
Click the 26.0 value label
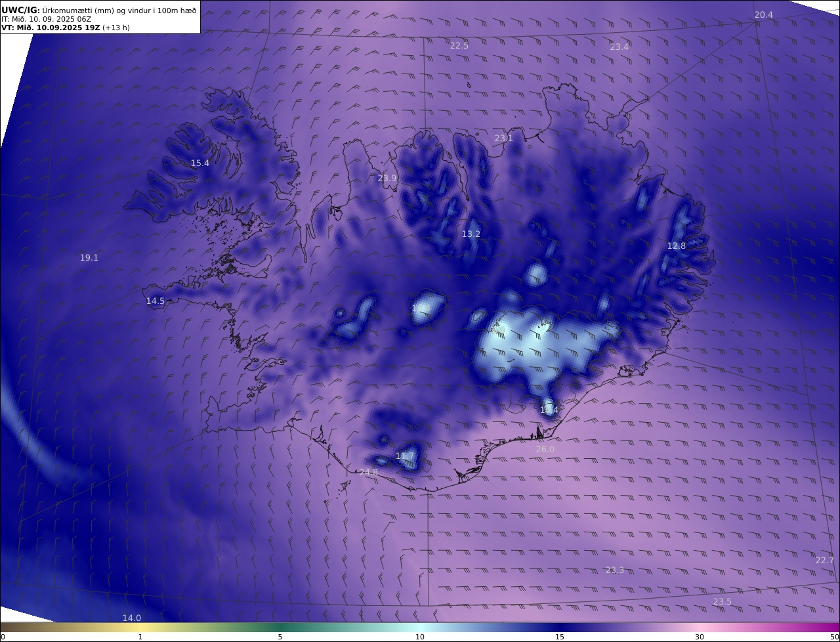(x=545, y=450)
